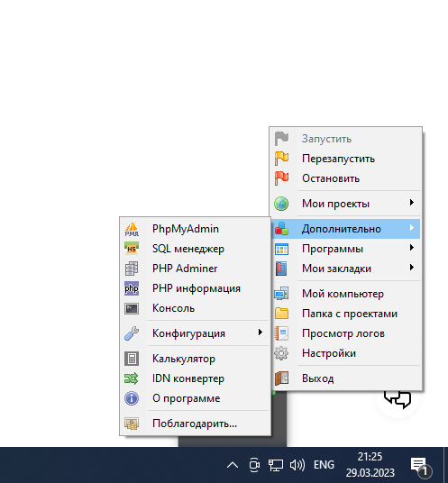Open the notification center icon with badge
Image resolution: width=448 pixels, height=483 pixels.
pyautogui.click(x=421, y=467)
